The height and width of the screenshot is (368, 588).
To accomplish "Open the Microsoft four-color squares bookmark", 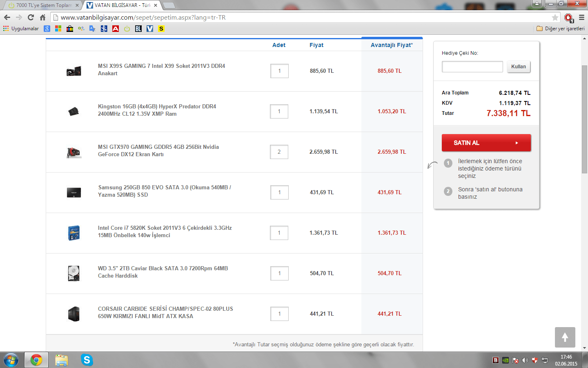I will point(58,29).
